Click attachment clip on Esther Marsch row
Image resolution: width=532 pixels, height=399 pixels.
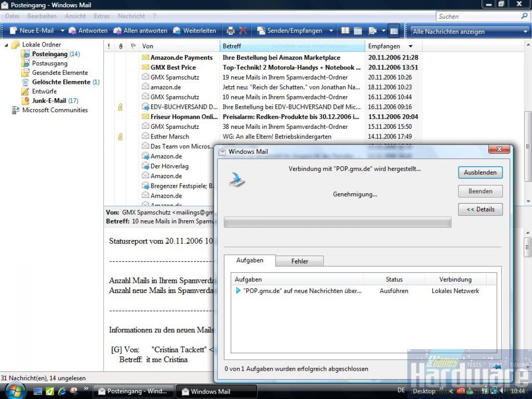point(120,136)
